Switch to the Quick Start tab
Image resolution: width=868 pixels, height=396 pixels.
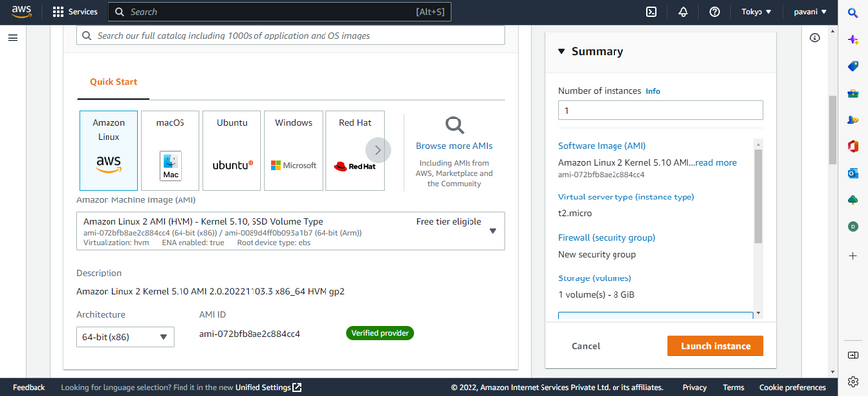pos(113,82)
